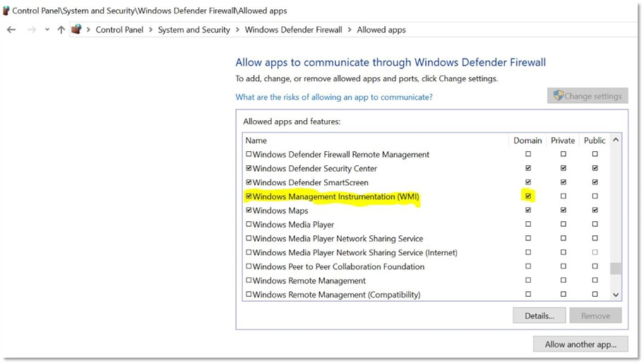Enable Private checkbox for WMI row

coord(563,196)
